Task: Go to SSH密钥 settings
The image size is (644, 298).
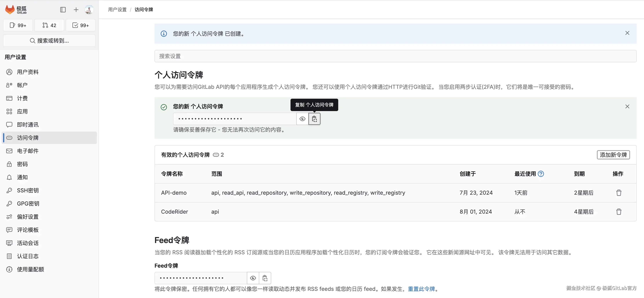Action: [x=28, y=191]
